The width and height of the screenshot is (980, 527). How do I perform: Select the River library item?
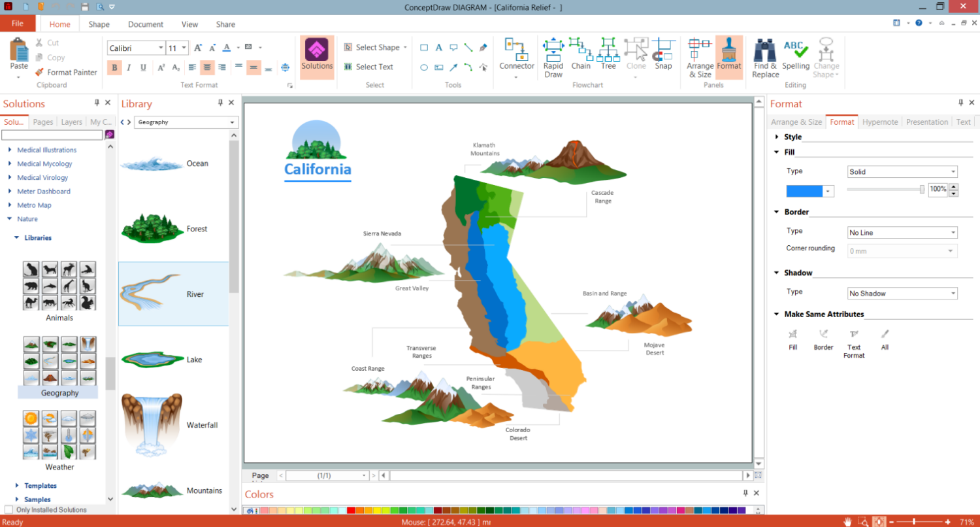tap(174, 294)
